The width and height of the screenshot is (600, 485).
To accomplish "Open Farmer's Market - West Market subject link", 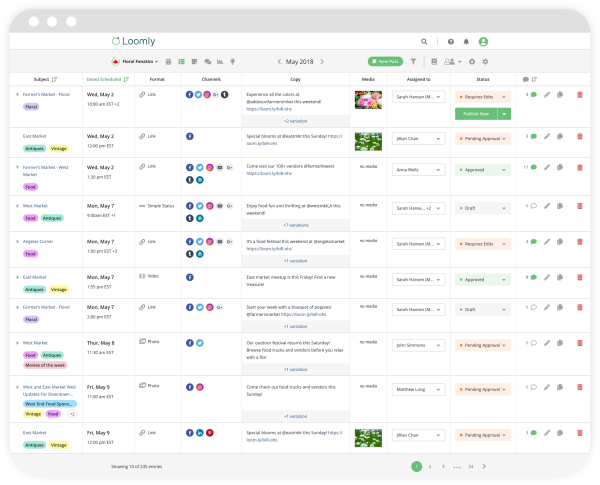I will (x=45, y=171).
